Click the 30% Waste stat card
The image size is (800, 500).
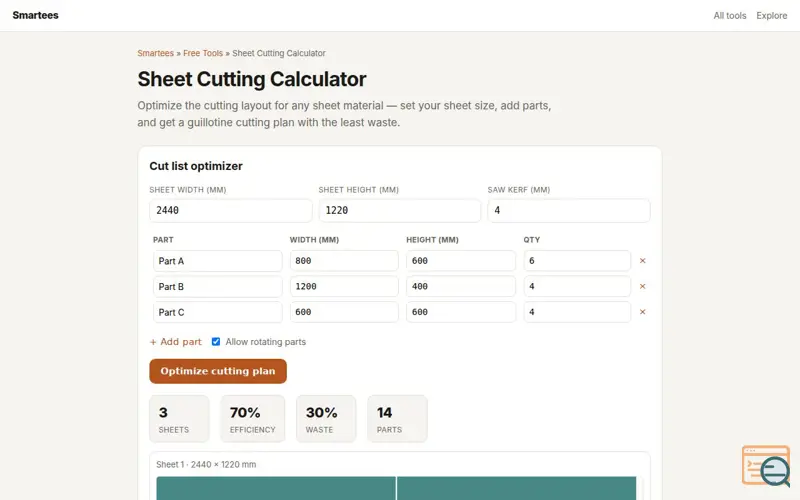click(326, 419)
